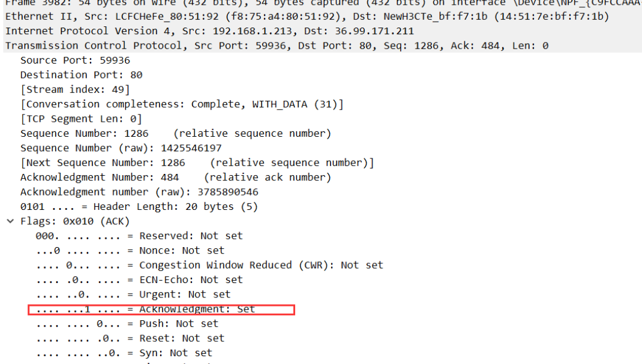Select the Ethernet II header line
Viewport: 642px width, 364px height.
[306, 16]
